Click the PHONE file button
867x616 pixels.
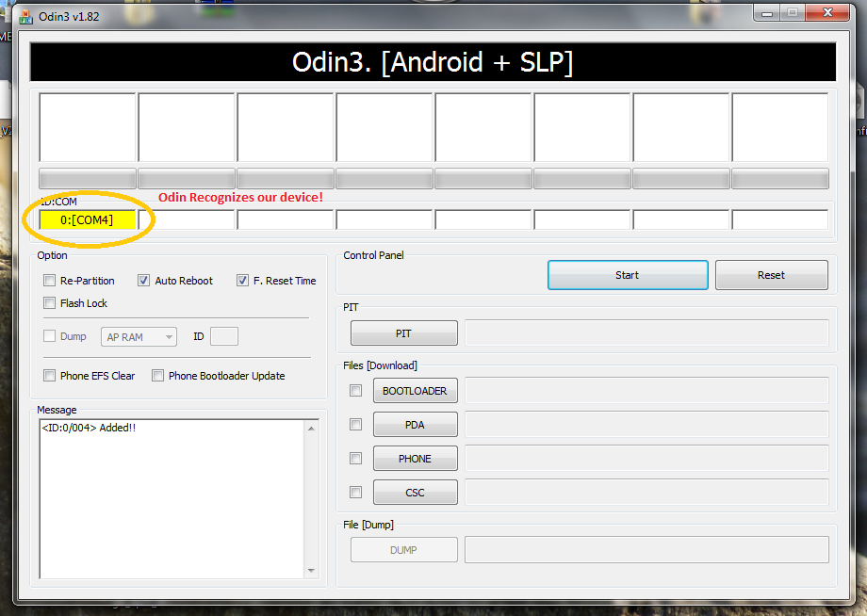[x=415, y=459]
